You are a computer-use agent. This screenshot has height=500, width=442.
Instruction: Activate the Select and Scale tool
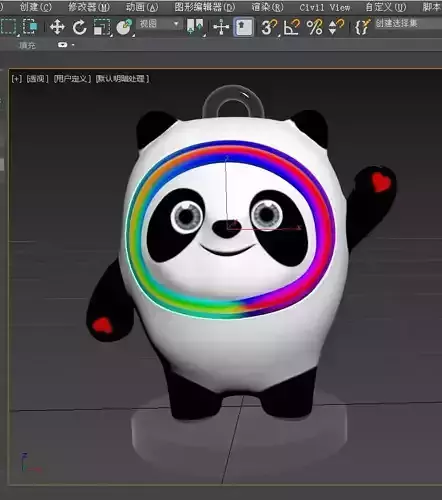pyautogui.click(x=102, y=27)
